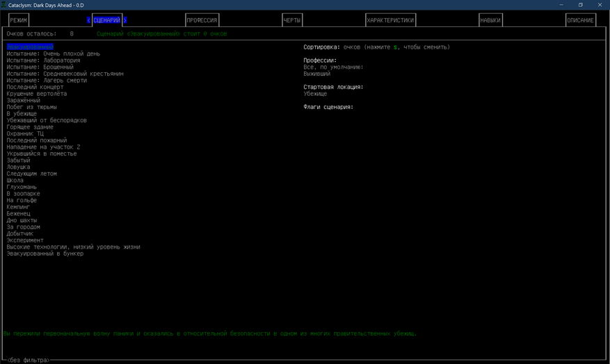This screenshot has height=364, width=610.
Task: Select the Охранник ТЦ scenario
Action: [25, 133]
